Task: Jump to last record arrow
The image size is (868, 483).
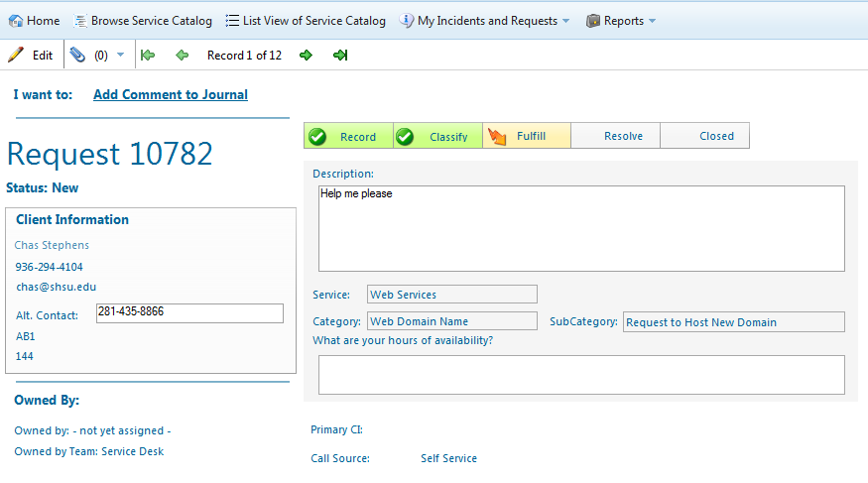Action: (x=340, y=55)
